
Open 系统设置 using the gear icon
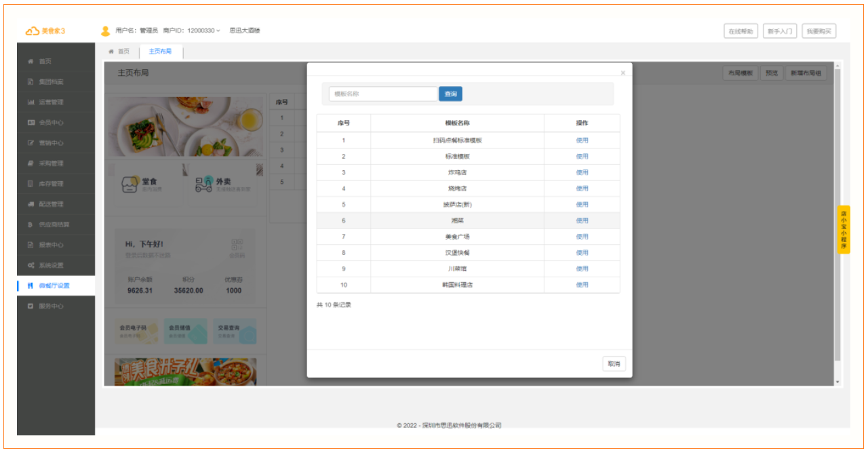point(29,265)
